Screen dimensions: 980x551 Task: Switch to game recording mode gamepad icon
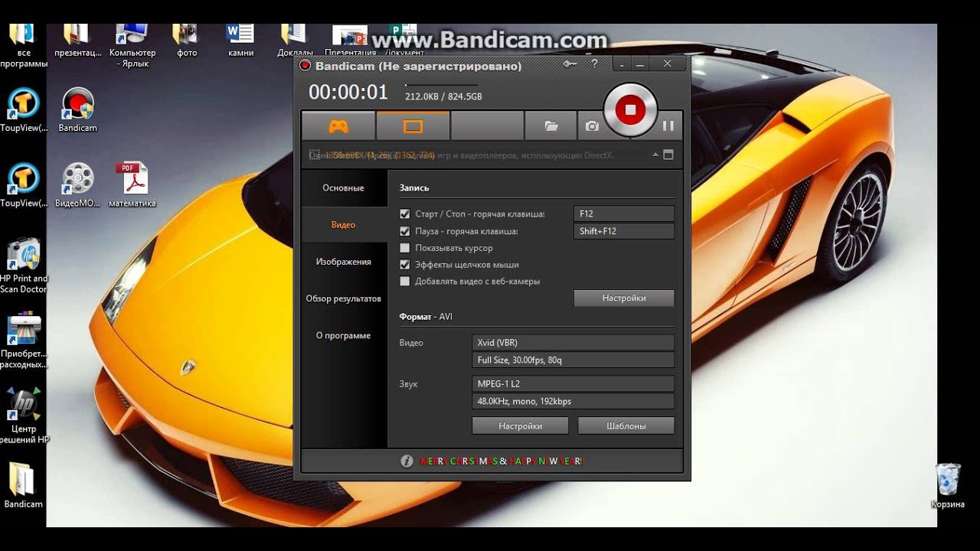pyautogui.click(x=338, y=126)
